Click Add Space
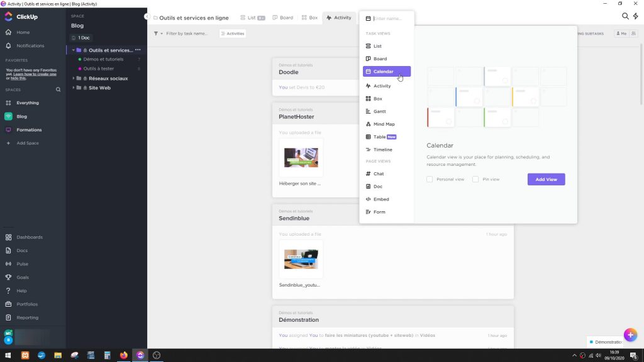Image resolution: width=644 pixels, height=362 pixels. click(28, 143)
